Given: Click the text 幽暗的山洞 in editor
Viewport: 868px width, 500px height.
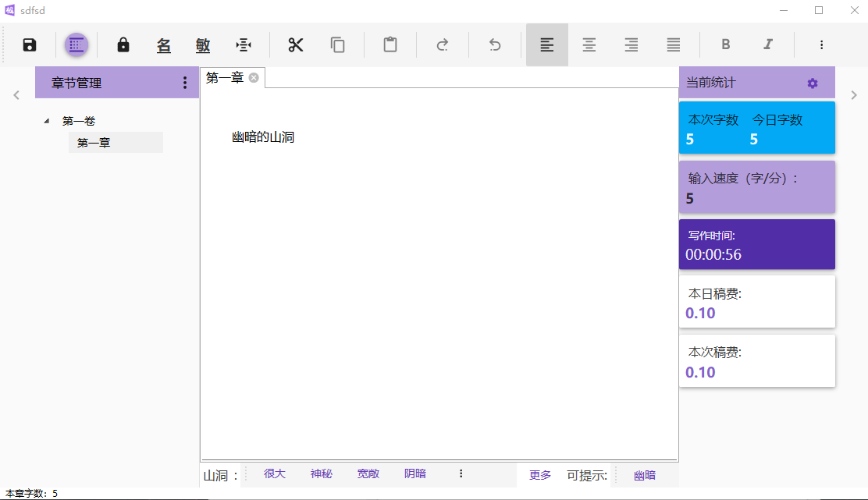Looking at the screenshot, I should coord(263,137).
